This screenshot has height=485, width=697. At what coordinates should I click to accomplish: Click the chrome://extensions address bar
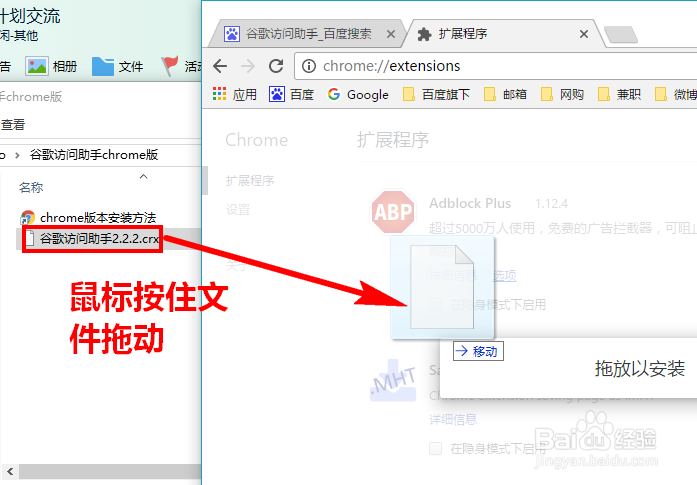coord(495,66)
